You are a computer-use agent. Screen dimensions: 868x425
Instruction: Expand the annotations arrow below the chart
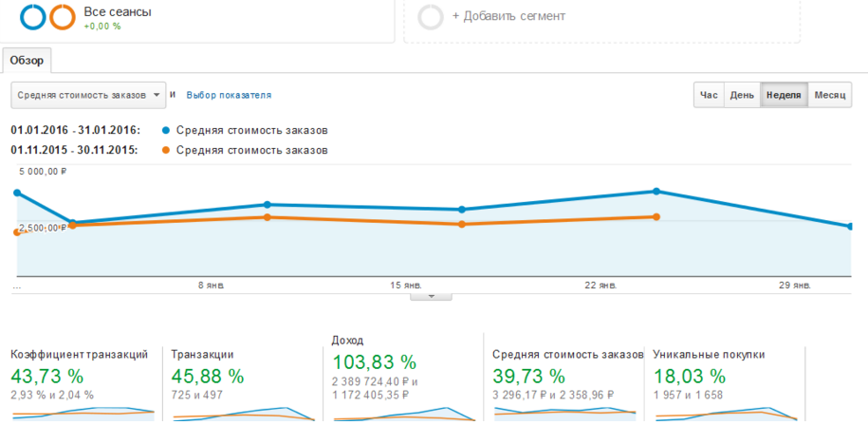(433, 295)
